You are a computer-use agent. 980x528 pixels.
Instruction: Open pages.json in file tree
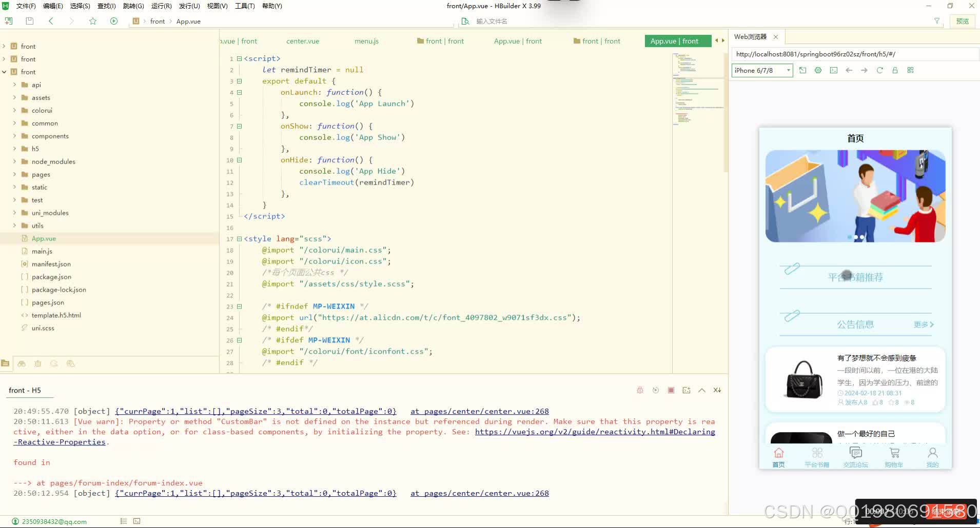click(x=48, y=302)
